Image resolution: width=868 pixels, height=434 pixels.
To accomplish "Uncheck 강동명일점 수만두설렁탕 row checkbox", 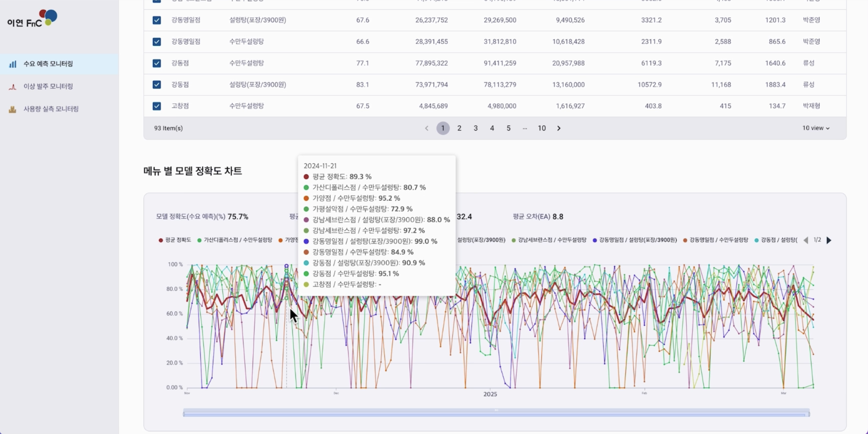I will pos(157,41).
